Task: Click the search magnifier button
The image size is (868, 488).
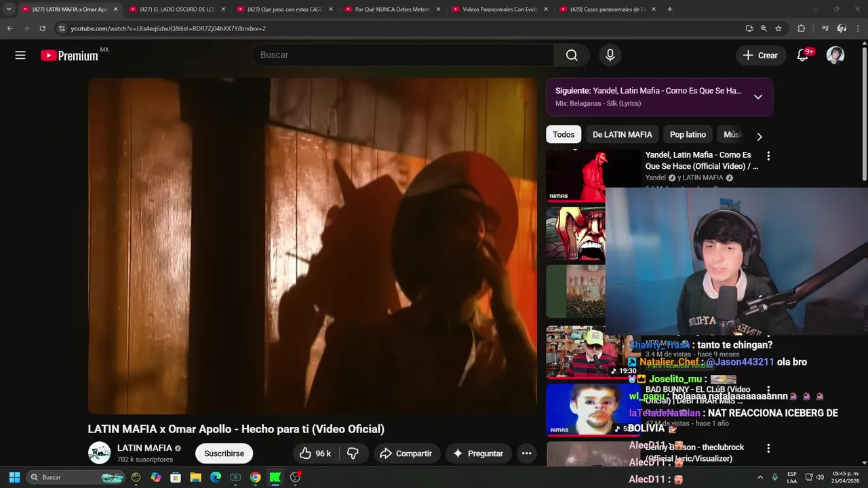Action: (x=572, y=55)
